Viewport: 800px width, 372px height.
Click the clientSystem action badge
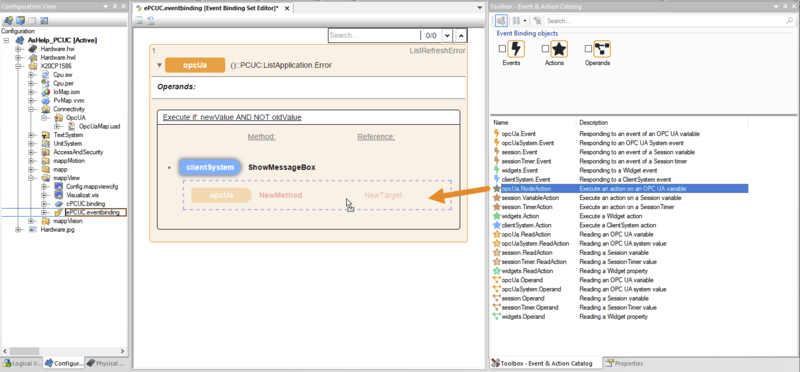tap(210, 167)
